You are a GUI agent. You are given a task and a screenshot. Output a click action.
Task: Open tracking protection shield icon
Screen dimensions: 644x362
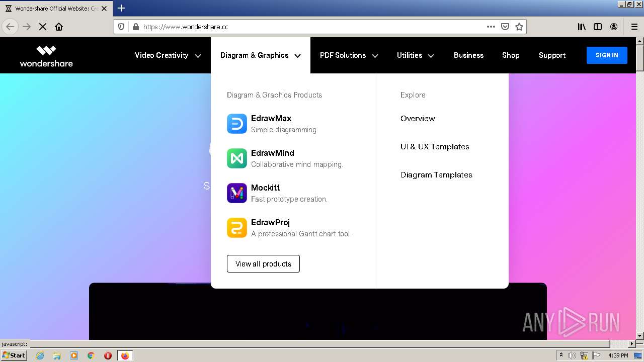[121, 27]
